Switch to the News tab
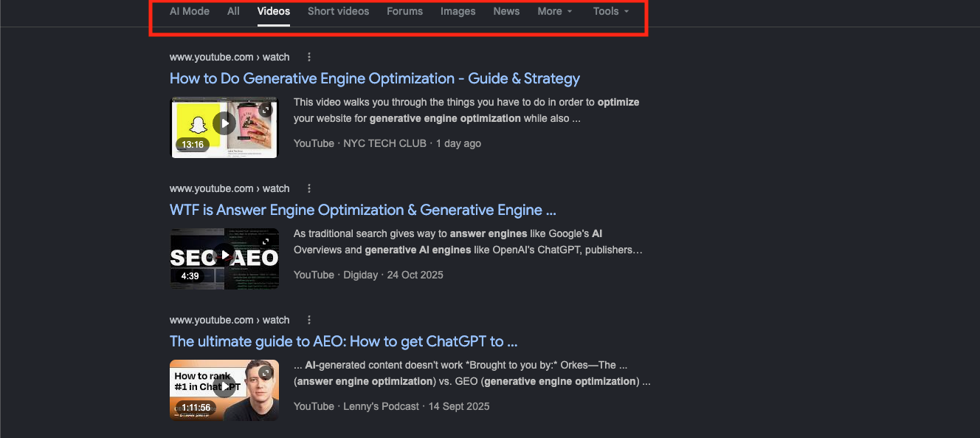This screenshot has height=438, width=980. [x=506, y=11]
